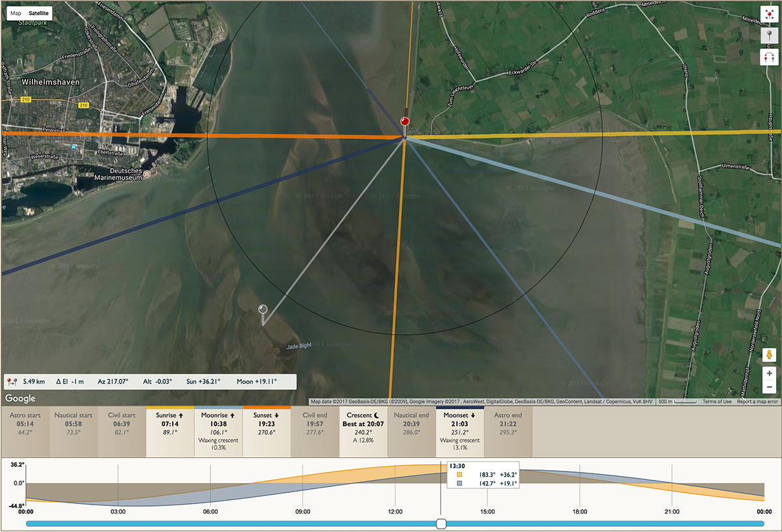Click the time slider handle at 13:30
The height and width of the screenshot is (532, 782).
(441, 524)
